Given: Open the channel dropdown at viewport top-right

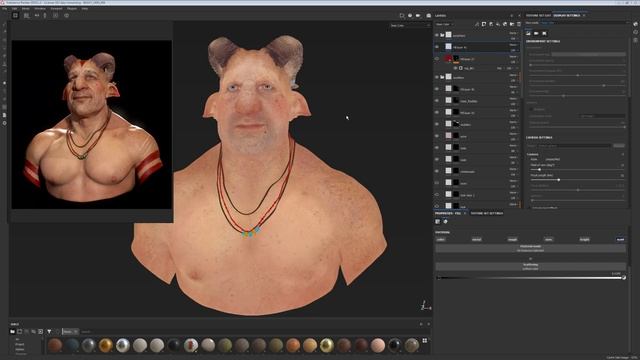Looking at the screenshot, I should click(x=410, y=26).
